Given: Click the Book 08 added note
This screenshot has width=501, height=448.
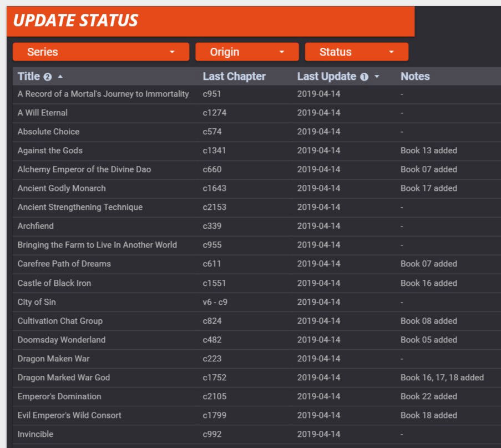Looking at the screenshot, I should 428,321.
